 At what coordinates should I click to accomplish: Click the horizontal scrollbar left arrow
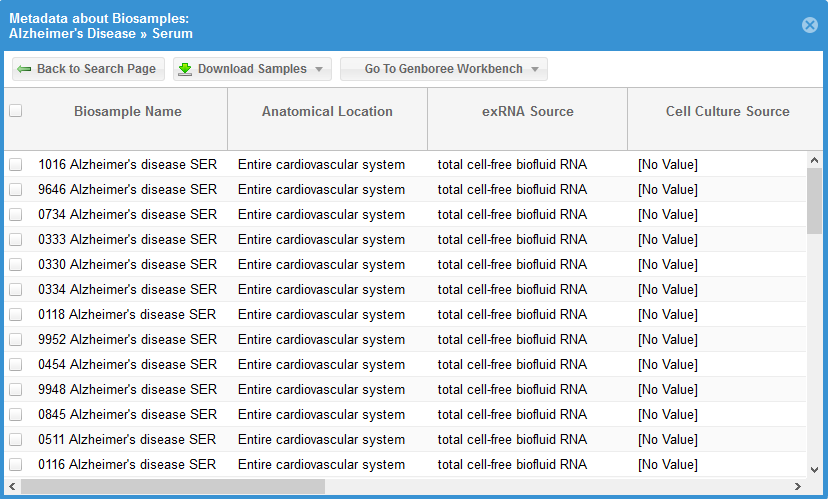[13, 486]
